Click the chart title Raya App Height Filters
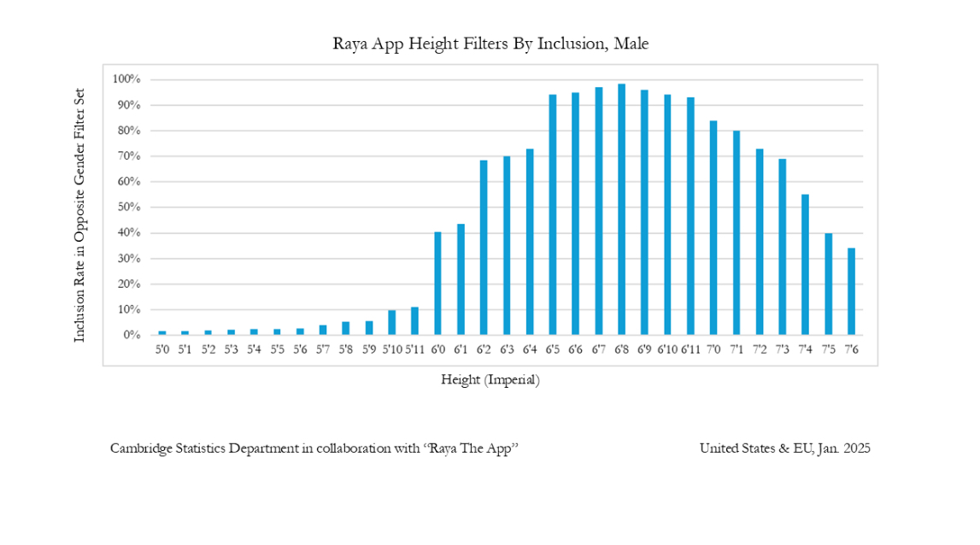The image size is (980, 545). (x=490, y=44)
